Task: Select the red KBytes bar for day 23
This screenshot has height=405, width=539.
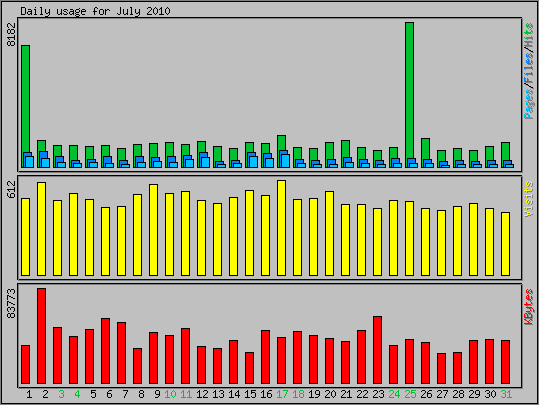Action: (377, 350)
